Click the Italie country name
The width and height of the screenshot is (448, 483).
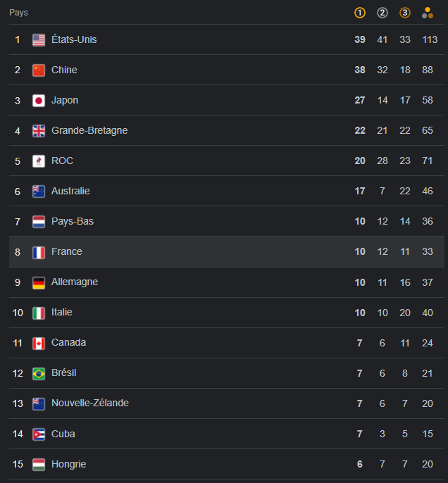click(61, 313)
